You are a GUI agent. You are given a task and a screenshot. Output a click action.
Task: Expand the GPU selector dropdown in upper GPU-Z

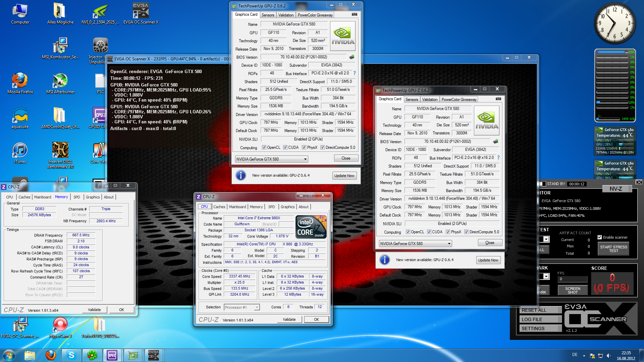305,159
